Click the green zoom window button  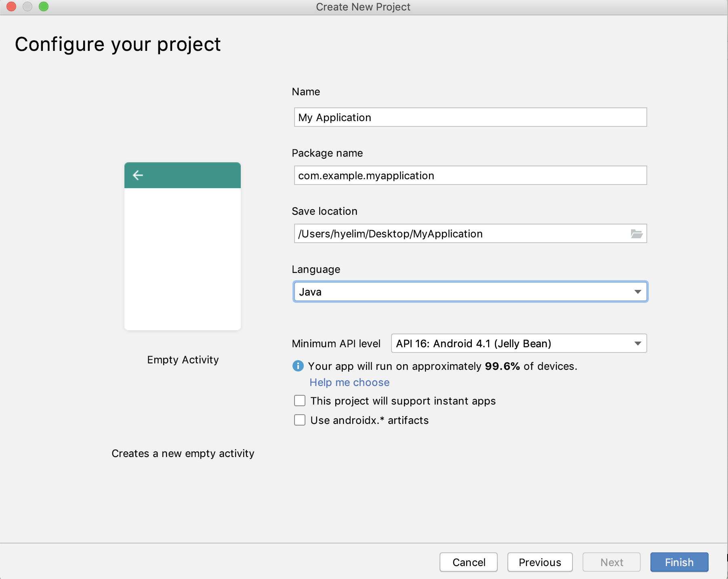tap(44, 6)
